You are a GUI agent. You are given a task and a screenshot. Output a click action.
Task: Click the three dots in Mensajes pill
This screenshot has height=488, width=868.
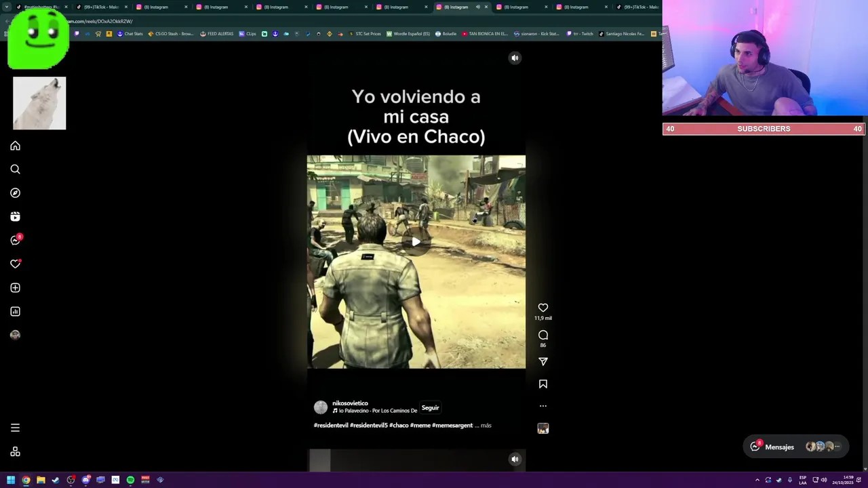(837, 447)
